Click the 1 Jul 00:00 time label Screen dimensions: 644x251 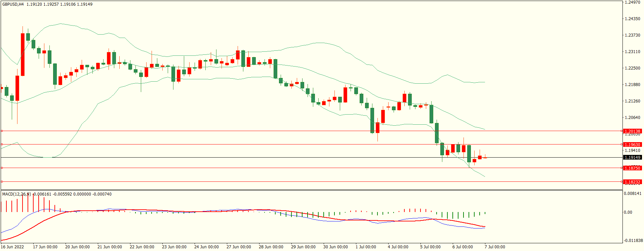click(x=366, y=247)
